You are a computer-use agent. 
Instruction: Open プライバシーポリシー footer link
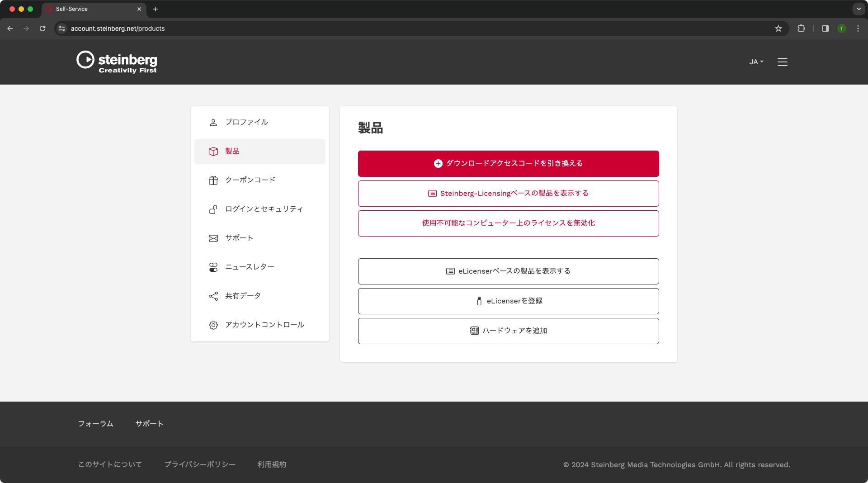point(200,464)
